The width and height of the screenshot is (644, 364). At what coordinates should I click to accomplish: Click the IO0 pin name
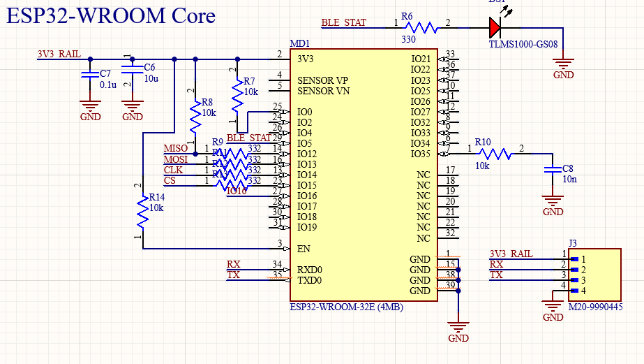(x=305, y=112)
